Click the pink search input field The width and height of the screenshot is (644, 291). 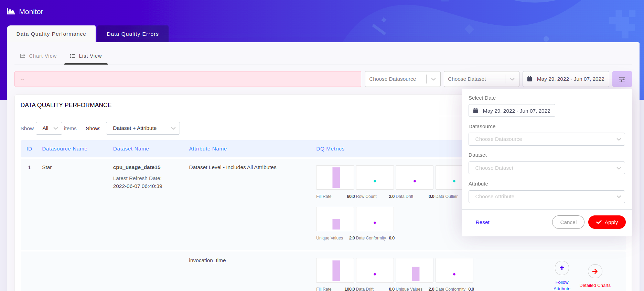(x=187, y=79)
